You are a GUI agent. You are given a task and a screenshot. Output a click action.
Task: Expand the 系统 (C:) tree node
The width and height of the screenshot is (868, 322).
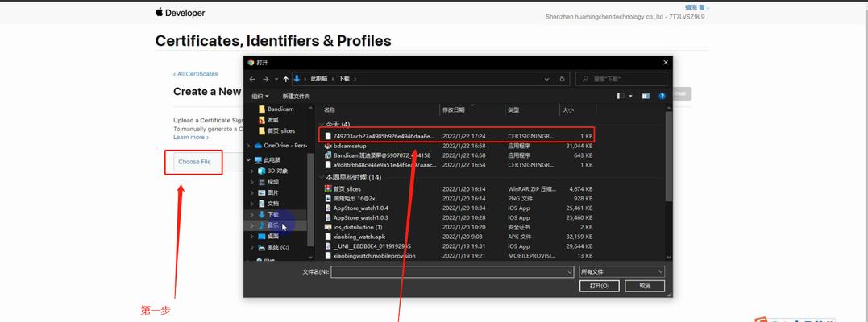(252, 247)
